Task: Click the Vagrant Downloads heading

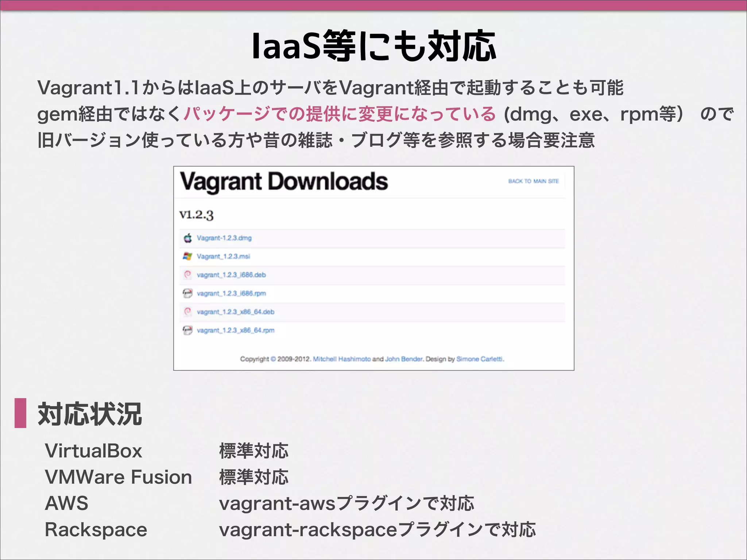Action: [284, 182]
